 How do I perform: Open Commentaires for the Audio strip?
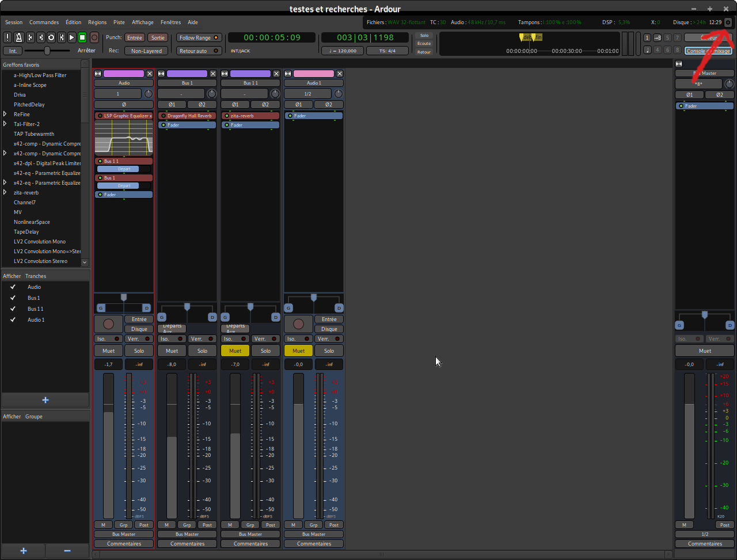tap(124, 544)
